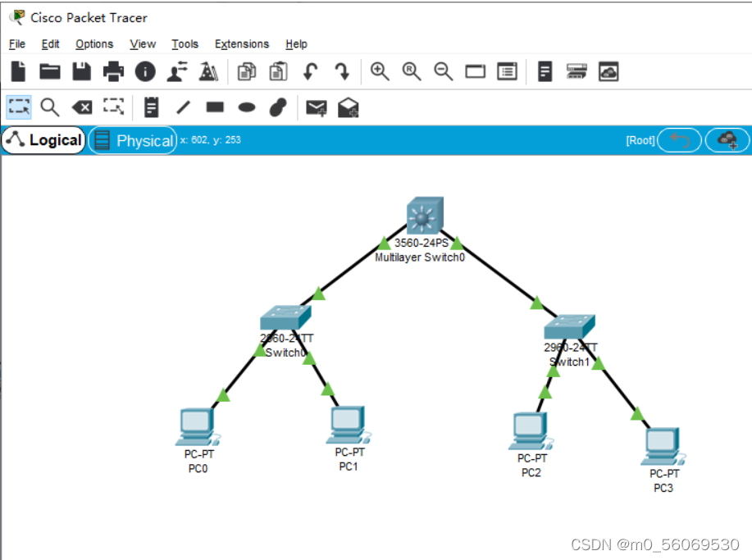Select the Draw Line tool
This screenshot has height=560, width=752.
[183, 107]
